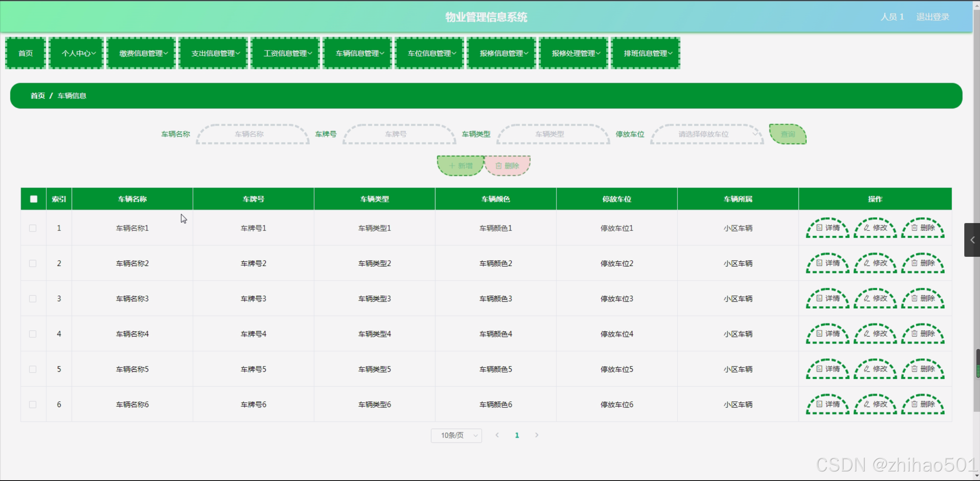This screenshot has width=980, height=481.
Task: Click the 车牌号 search input field
Action: point(399,134)
